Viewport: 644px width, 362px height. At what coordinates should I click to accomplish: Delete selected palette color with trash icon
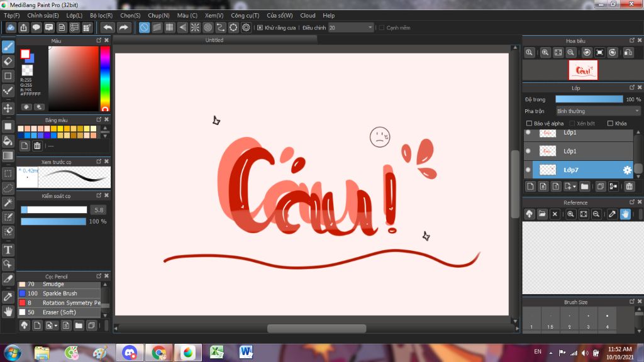(37, 146)
